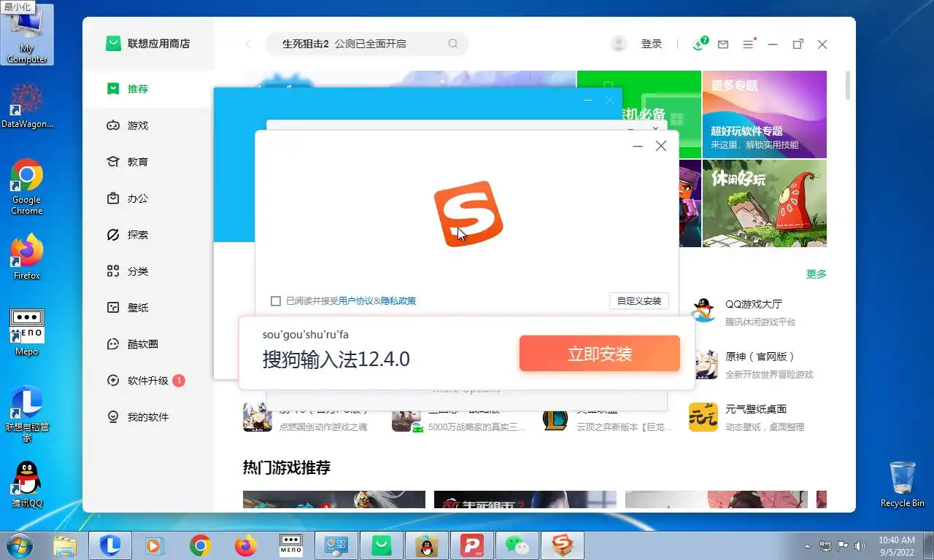Click the user avatar icon

click(619, 44)
